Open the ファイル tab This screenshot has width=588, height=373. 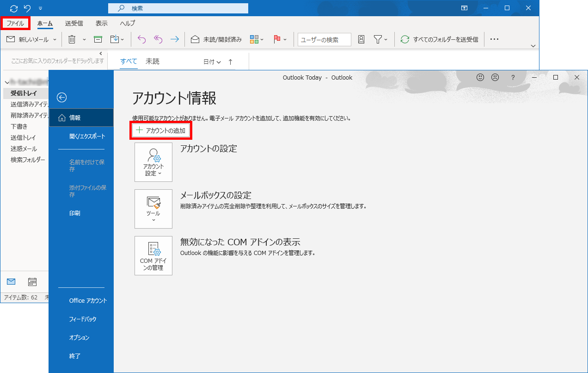click(15, 23)
